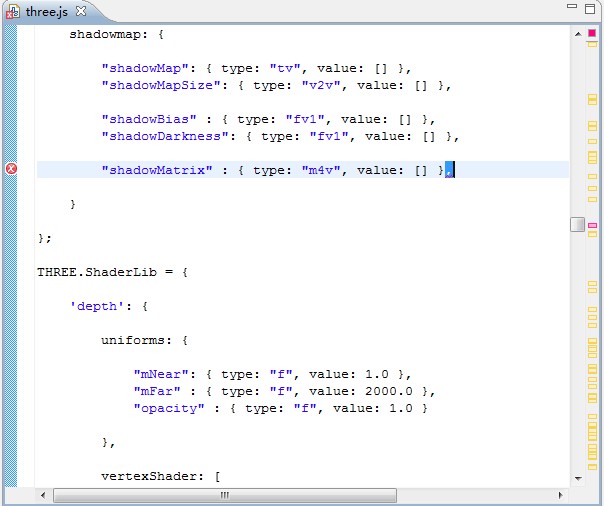Click the red error indicator atop overview ruler

click(592, 33)
